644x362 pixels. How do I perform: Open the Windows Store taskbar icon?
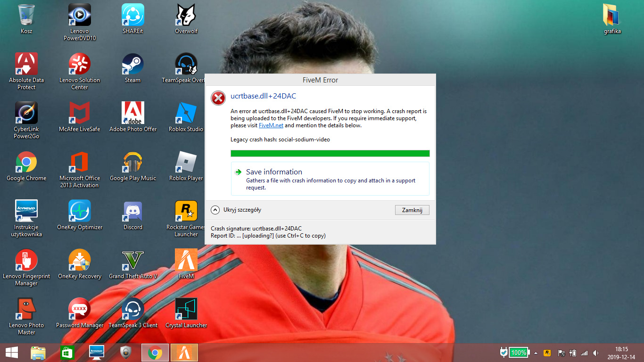pos(67,353)
